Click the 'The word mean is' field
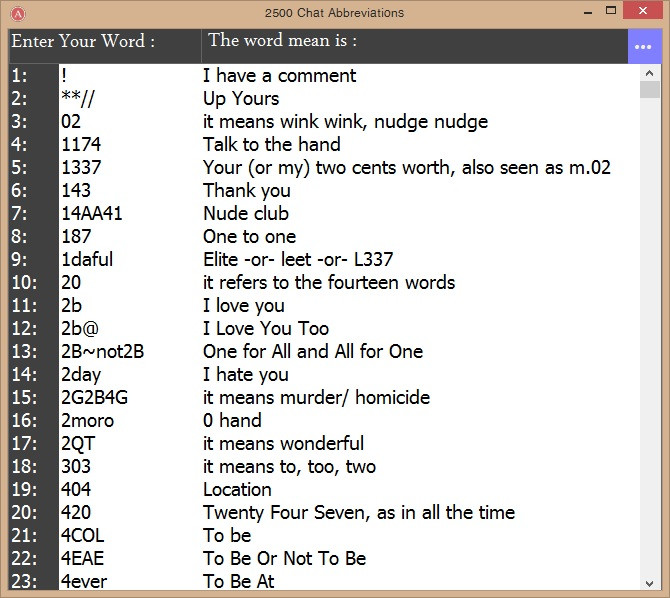Screen dimensions: 670x598 [415, 46]
